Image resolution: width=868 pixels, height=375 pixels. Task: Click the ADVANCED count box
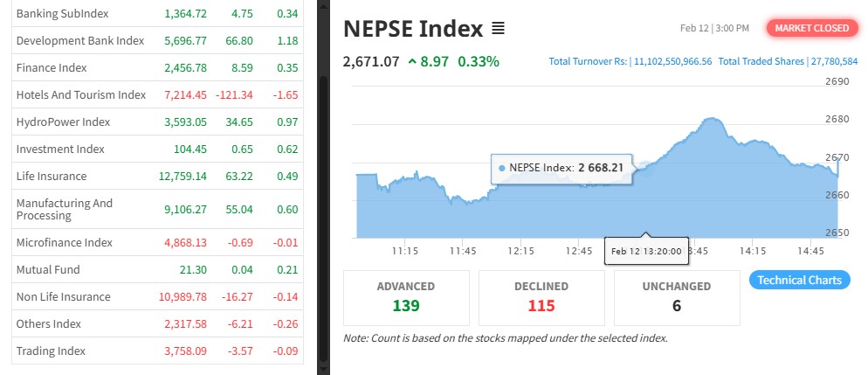coord(406,297)
